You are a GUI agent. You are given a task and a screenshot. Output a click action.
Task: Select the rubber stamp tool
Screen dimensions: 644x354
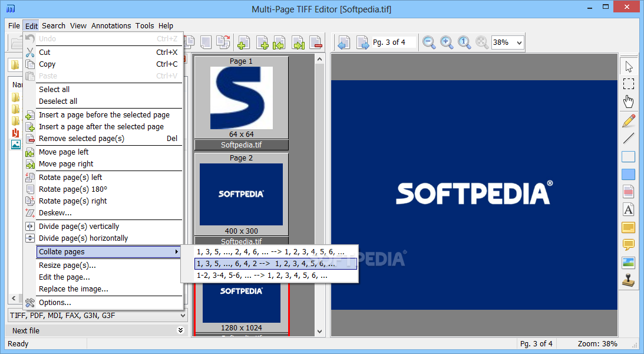629,280
